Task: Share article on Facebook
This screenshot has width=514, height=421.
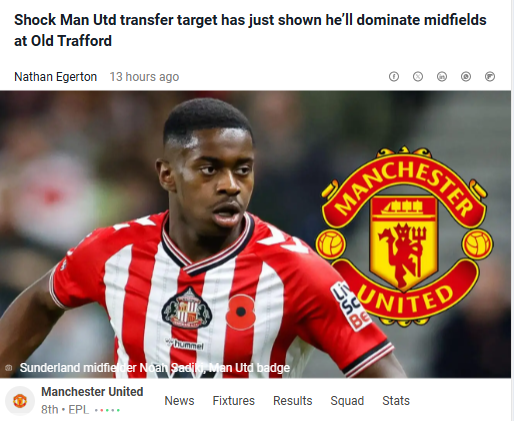Action: 394,77
